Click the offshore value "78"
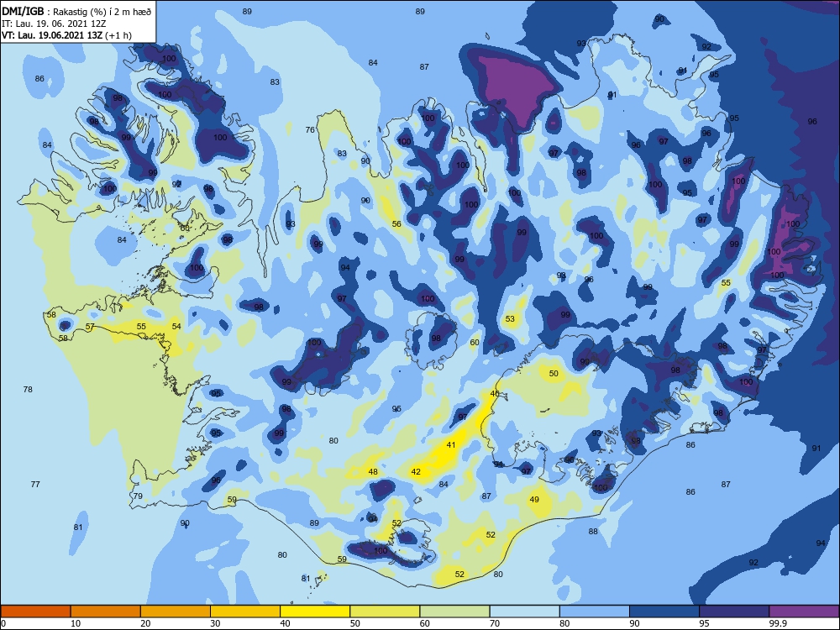Viewport: 840px width, 630px height. 28,390
